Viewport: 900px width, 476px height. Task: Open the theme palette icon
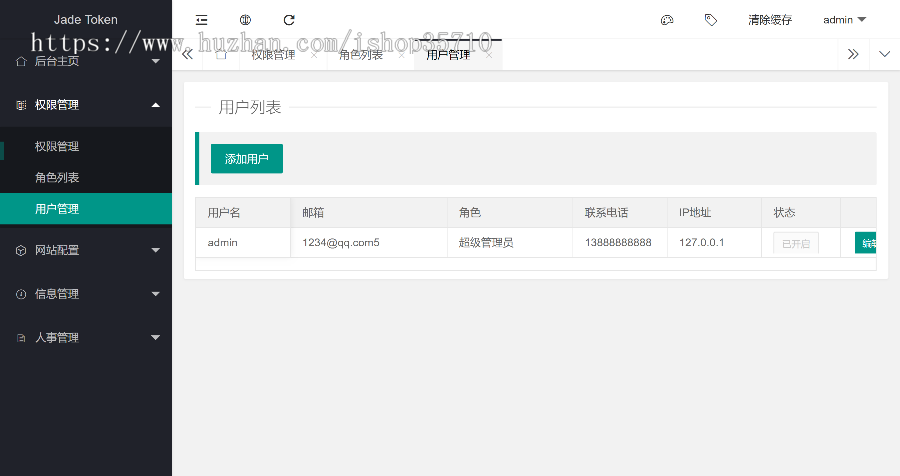click(x=667, y=20)
